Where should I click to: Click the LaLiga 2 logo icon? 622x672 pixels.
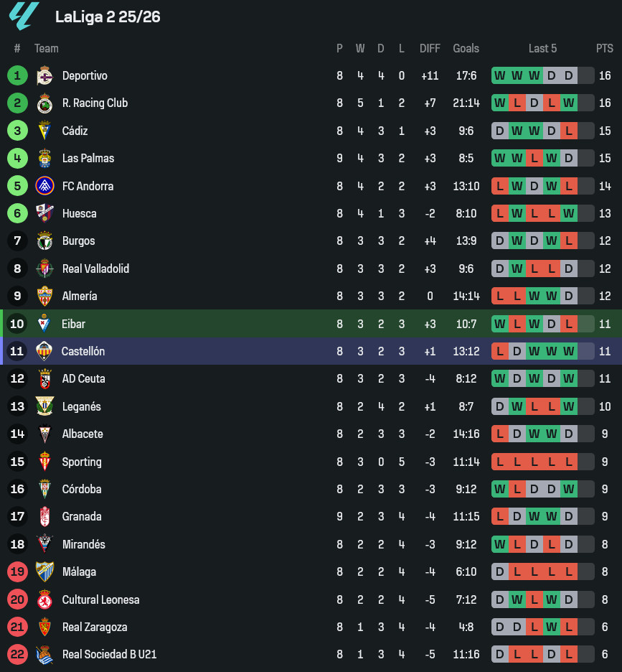pos(24,17)
